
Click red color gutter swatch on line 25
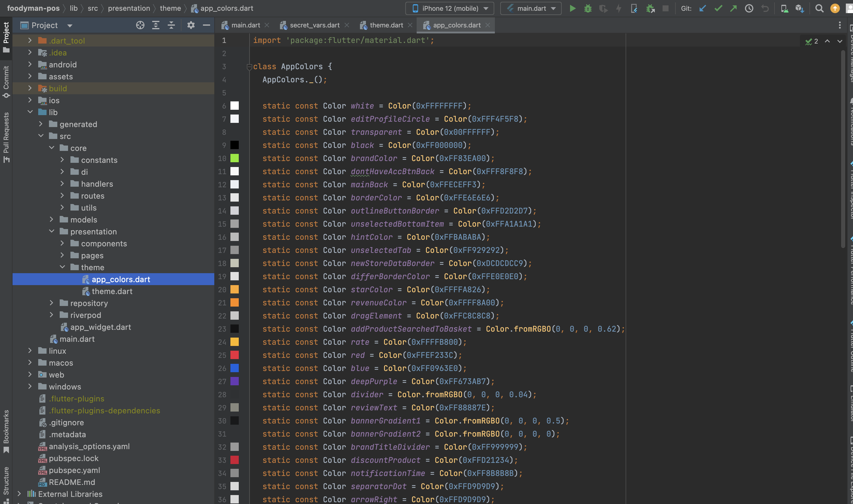pos(235,355)
